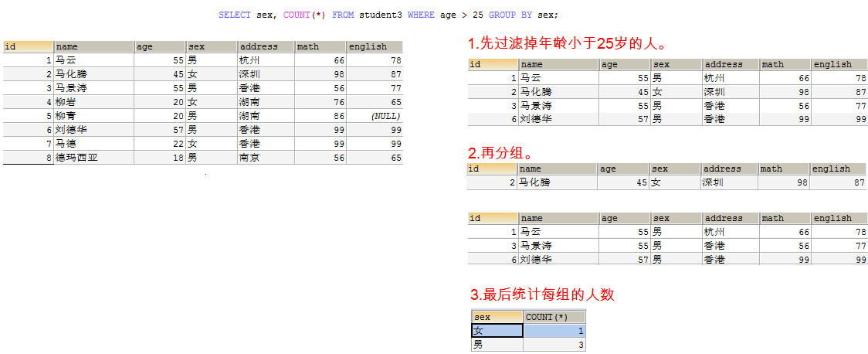The width and height of the screenshot is (868, 354).
Task: Click age 57 in the four-row filtered table
Action: [626, 119]
